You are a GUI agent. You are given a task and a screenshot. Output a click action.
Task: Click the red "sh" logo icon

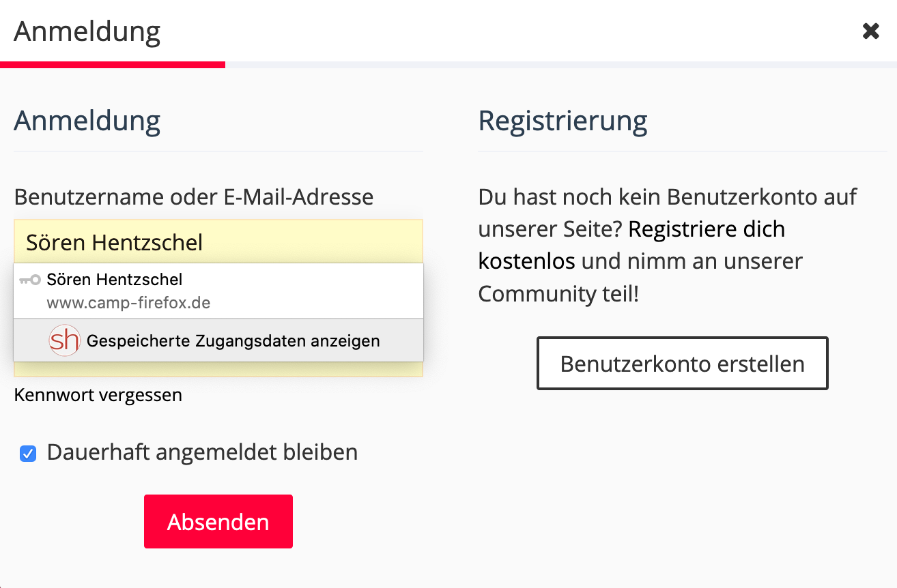(65, 340)
